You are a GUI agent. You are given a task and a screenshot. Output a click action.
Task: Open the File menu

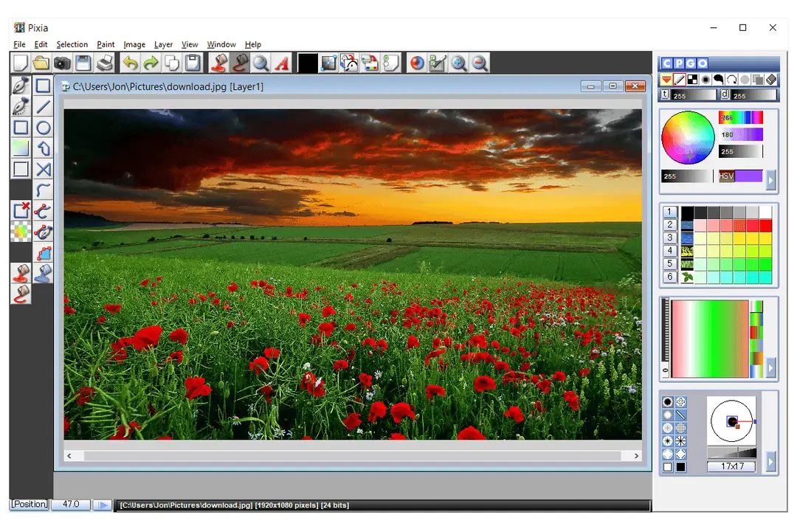coord(19,45)
